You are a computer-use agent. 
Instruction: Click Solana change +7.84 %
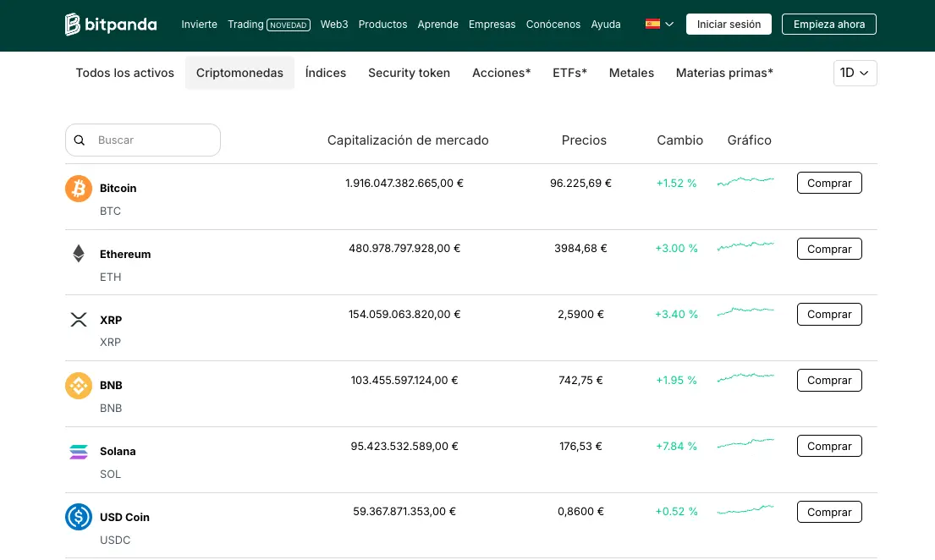[x=676, y=446]
